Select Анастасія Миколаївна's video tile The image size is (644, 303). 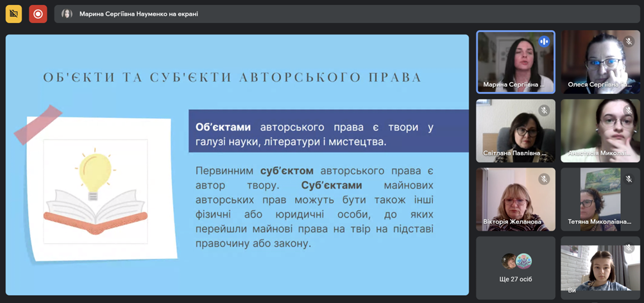click(x=600, y=131)
